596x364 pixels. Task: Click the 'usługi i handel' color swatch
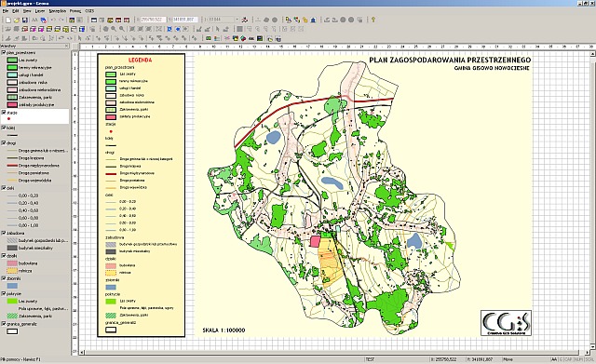[12, 74]
